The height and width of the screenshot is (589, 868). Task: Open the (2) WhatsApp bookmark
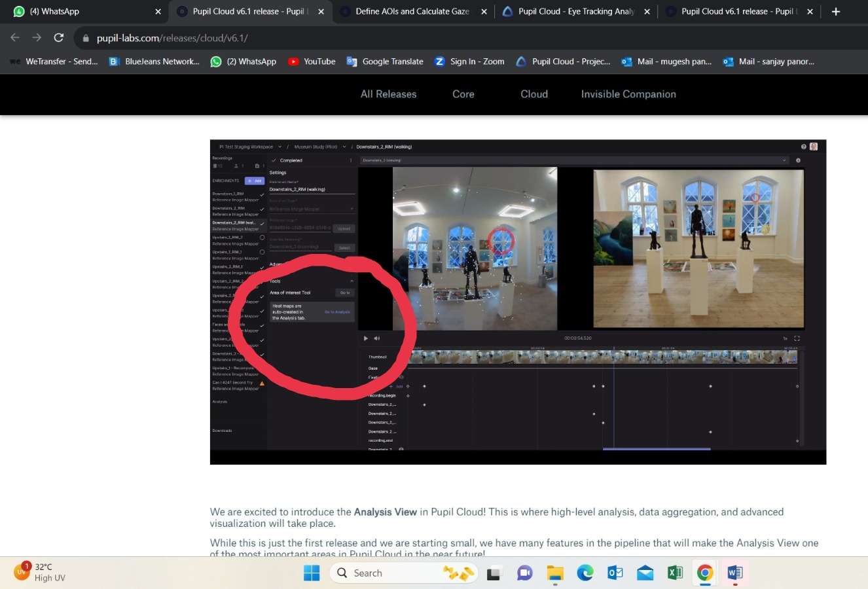(x=244, y=62)
